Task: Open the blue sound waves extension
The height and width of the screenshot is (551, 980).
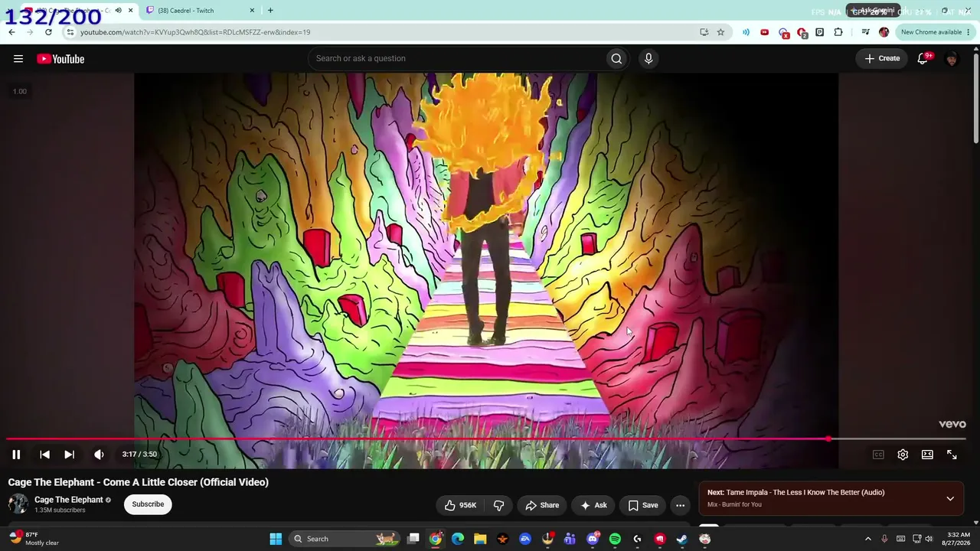Action: tap(746, 32)
